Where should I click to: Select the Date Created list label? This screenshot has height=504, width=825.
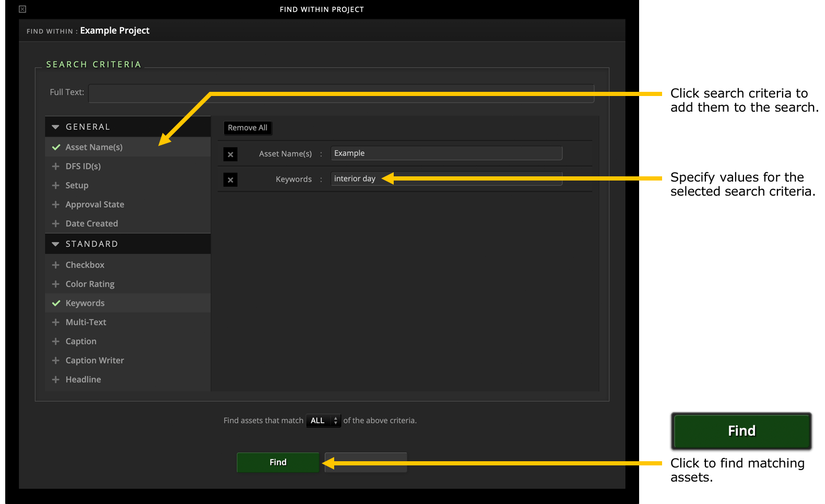tap(91, 223)
